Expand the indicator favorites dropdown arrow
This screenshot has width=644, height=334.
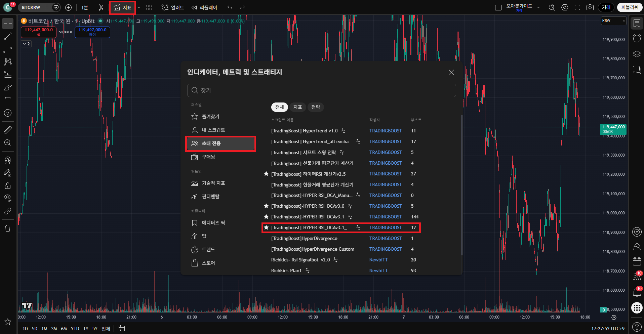(139, 7)
